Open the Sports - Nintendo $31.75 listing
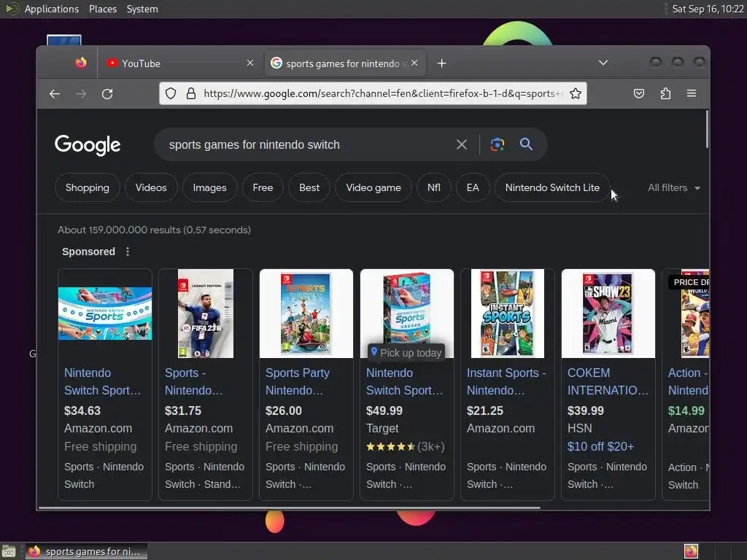The image size is (747, 560). coord(193,381)
